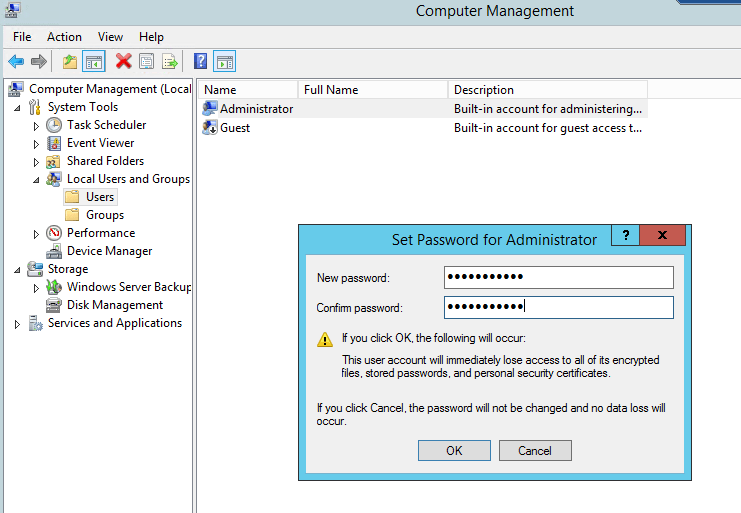Collapse the Local Users and Groups node
The width and height of the screenshot is (741, 513).
[x=37, y=180]
